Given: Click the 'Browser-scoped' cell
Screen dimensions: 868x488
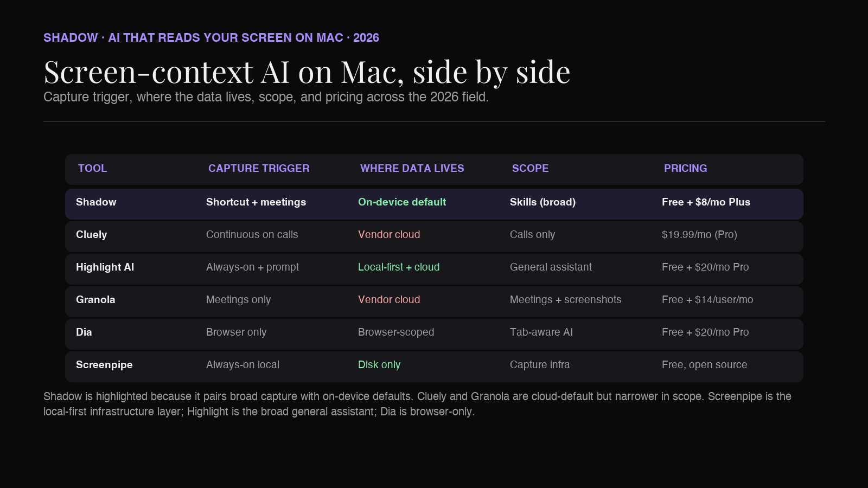Looking at the screenshot, I should pyautogui.click(x=396, y=332).
